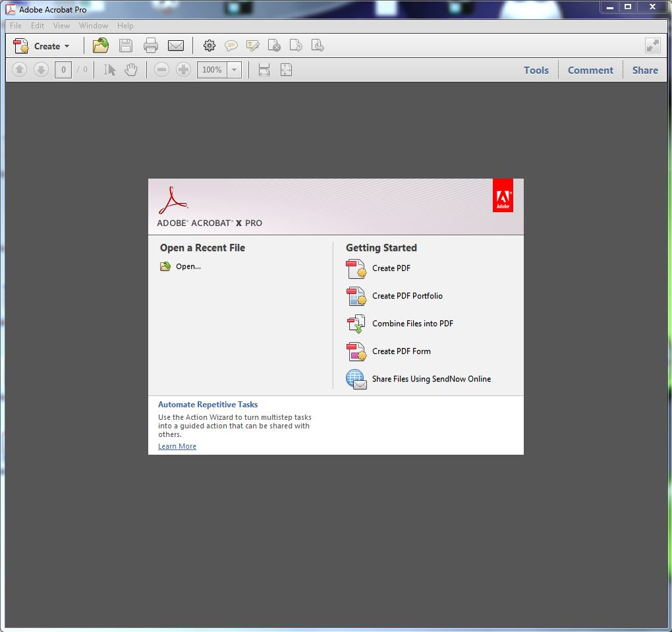Click the Print toolbar icon
Viewport: 672px width, 632px height.
(151, 45)
